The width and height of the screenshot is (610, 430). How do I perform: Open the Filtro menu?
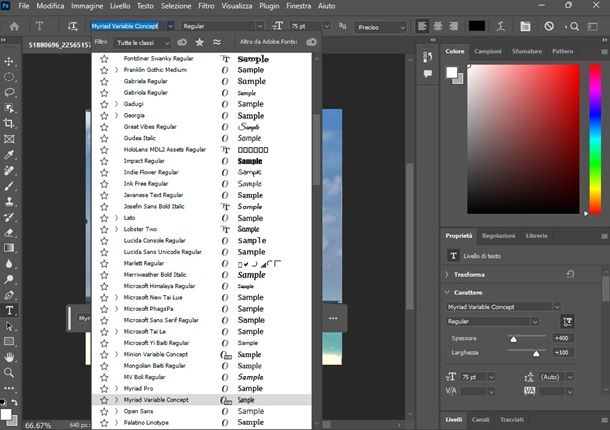206,6
